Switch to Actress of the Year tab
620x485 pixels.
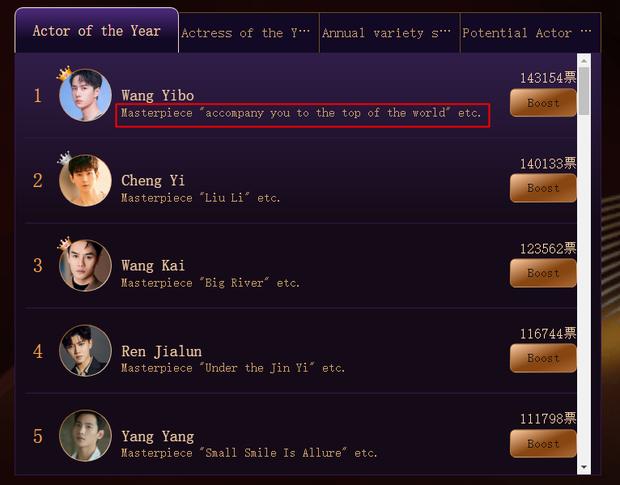pos(249,33)
